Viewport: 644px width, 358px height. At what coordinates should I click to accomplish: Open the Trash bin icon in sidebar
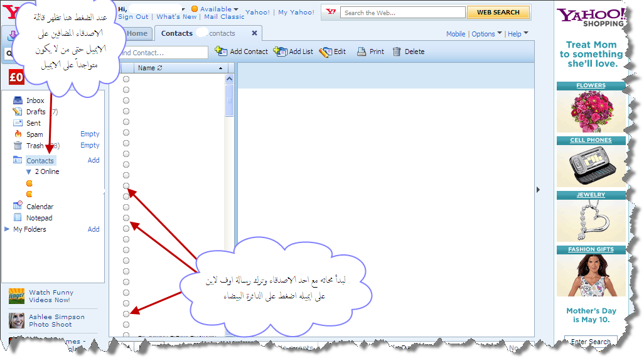coord(18,146)
